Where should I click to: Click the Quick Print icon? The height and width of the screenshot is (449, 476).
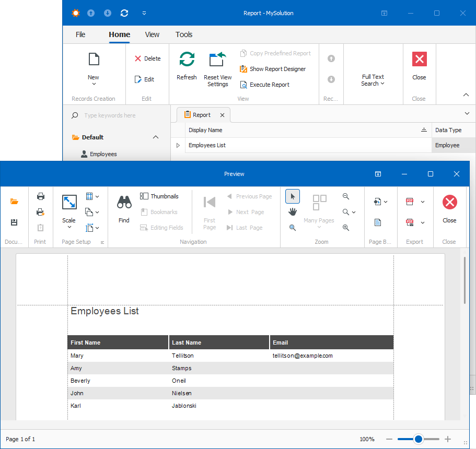41,212
